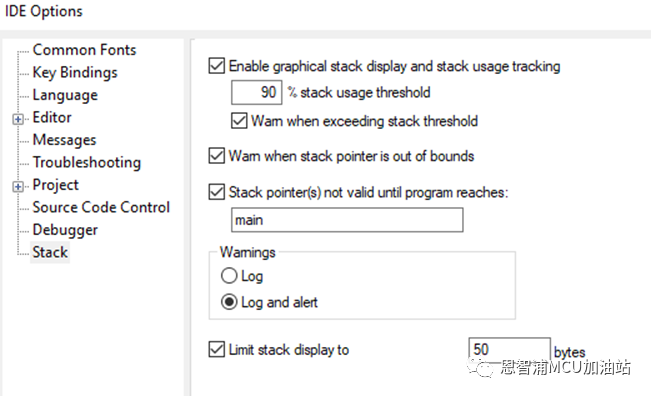Open the Messages options category
Image resolution: width=651 pixels, height=396 pixels.
pos(64,140)
